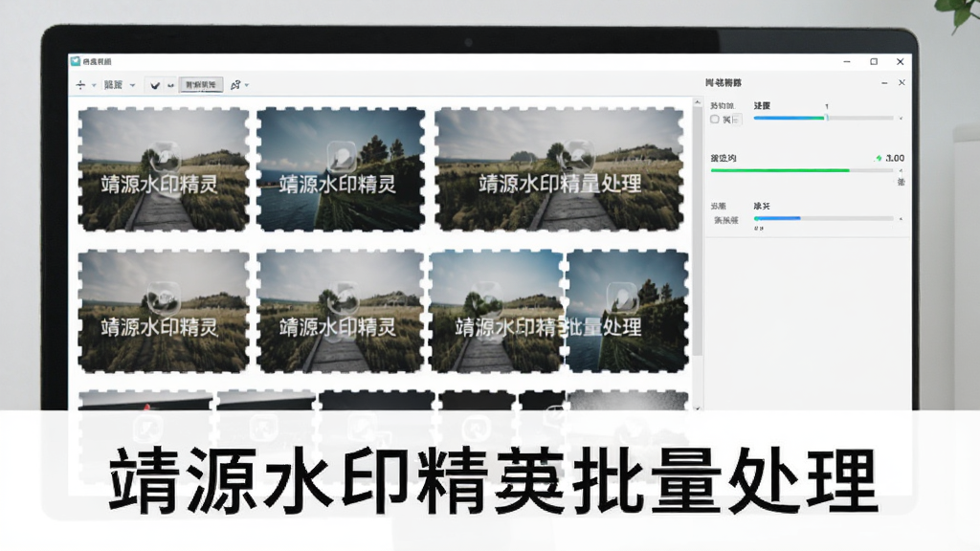Click the value "1.00" above the green slider

(895, 158)
